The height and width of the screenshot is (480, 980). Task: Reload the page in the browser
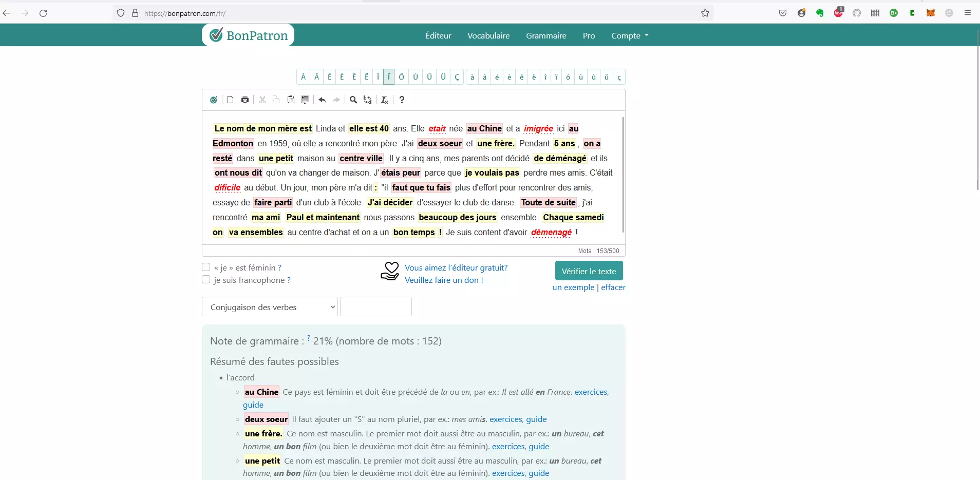(x=43, y=13)
